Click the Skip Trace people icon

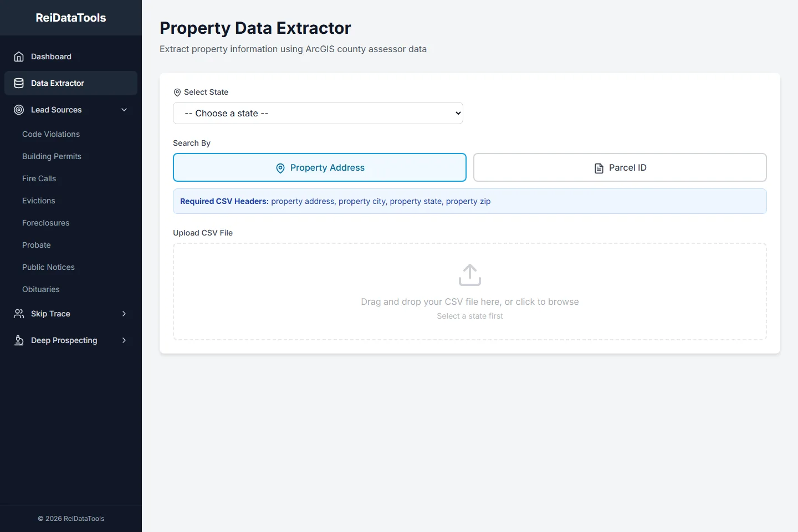pos(19,314)
